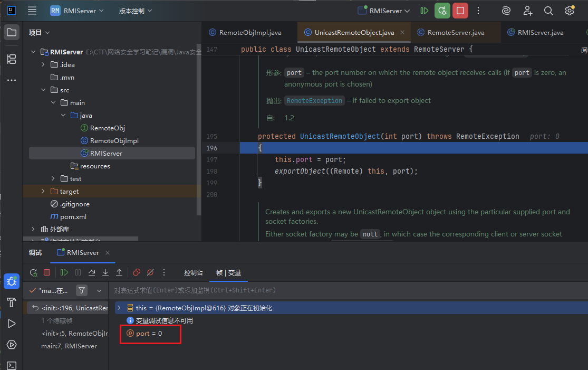Open the Build hammer tool window
Screen dimensions: 588x370
click(11, 302)
